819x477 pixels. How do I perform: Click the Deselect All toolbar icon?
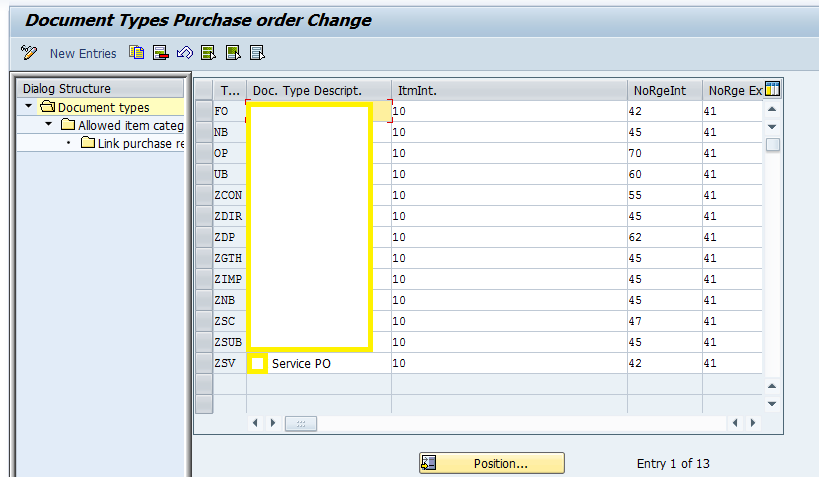click(x=257, y=53)
